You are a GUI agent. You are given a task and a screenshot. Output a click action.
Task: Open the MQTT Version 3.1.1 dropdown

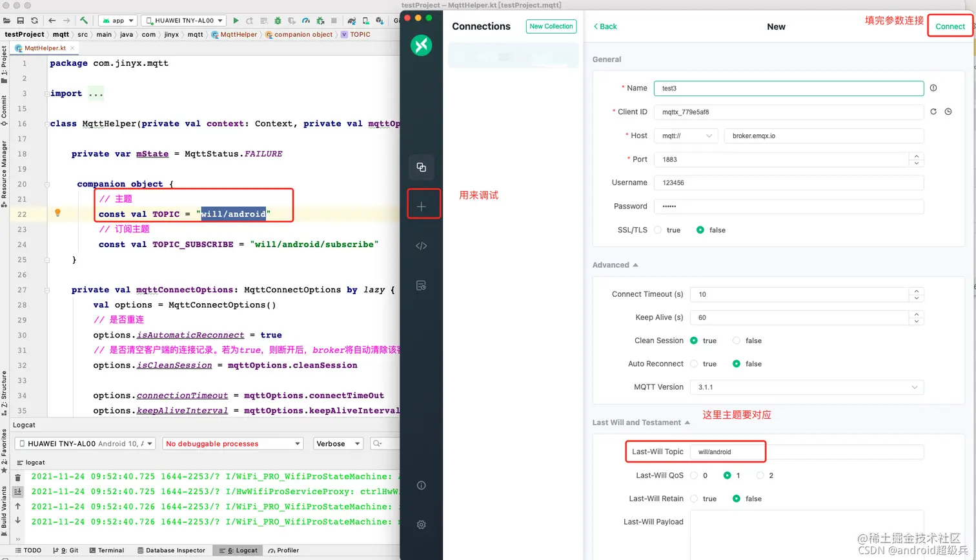point(807,387)
